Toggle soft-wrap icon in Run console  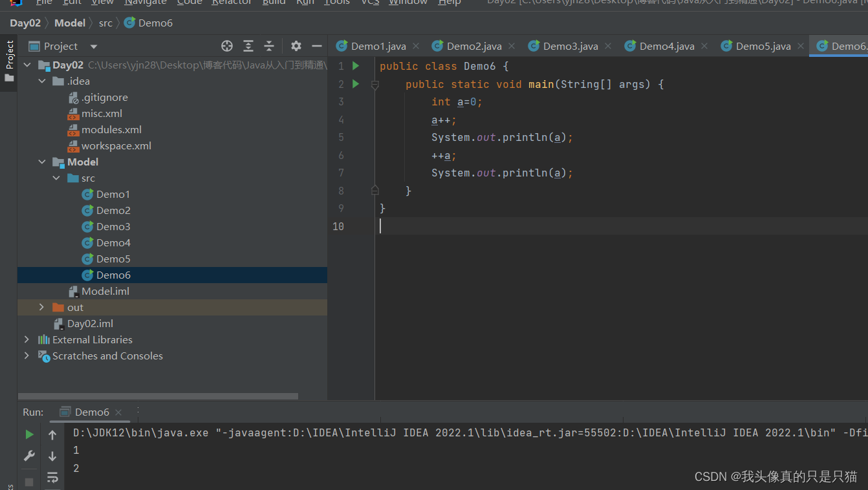52,478
